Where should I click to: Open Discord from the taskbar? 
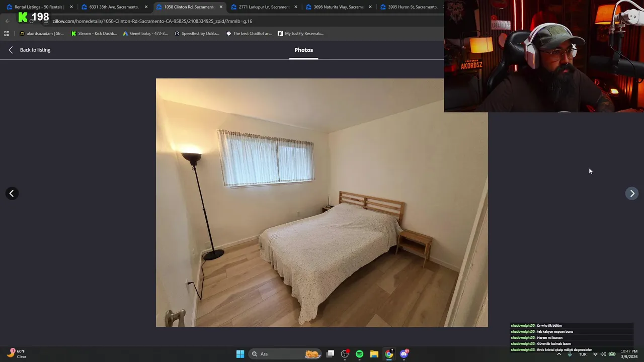(404, 354)
